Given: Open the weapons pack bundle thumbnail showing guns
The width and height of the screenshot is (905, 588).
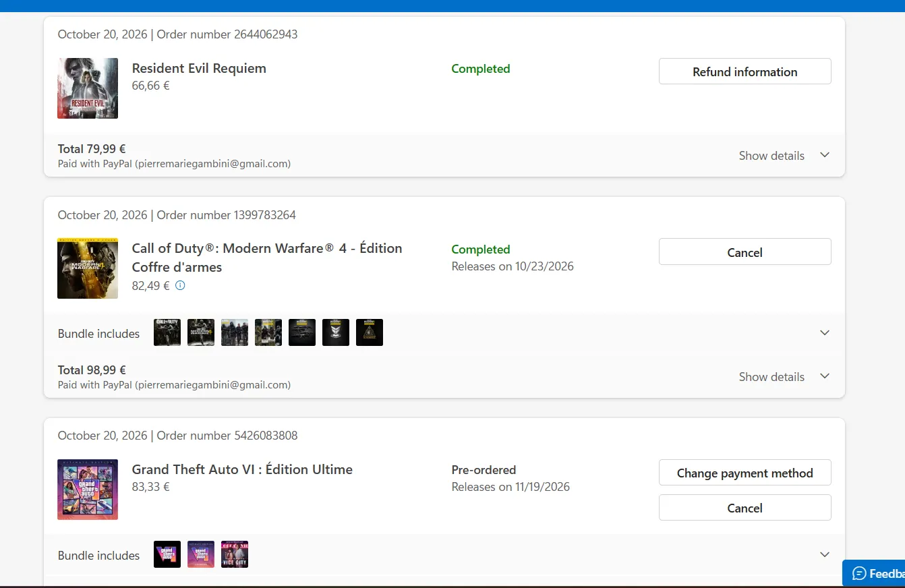Looking at the screenshot, I should (x=302, y=332).
